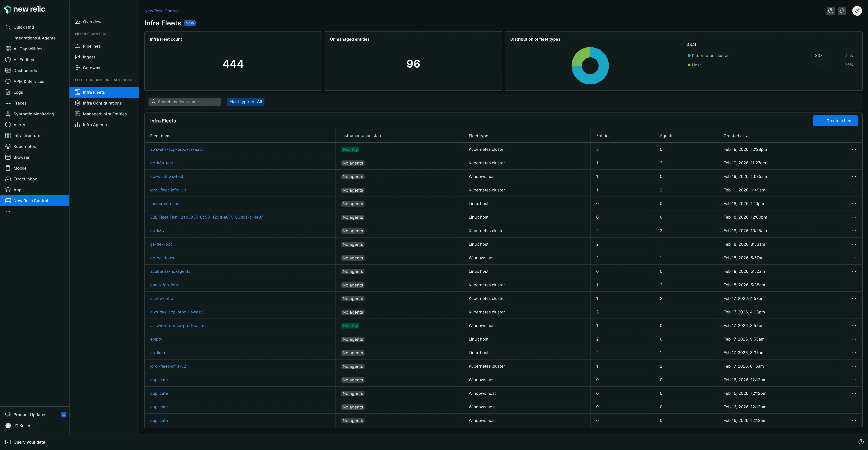Open Quick Find from the sidebar

click(24, 27)
